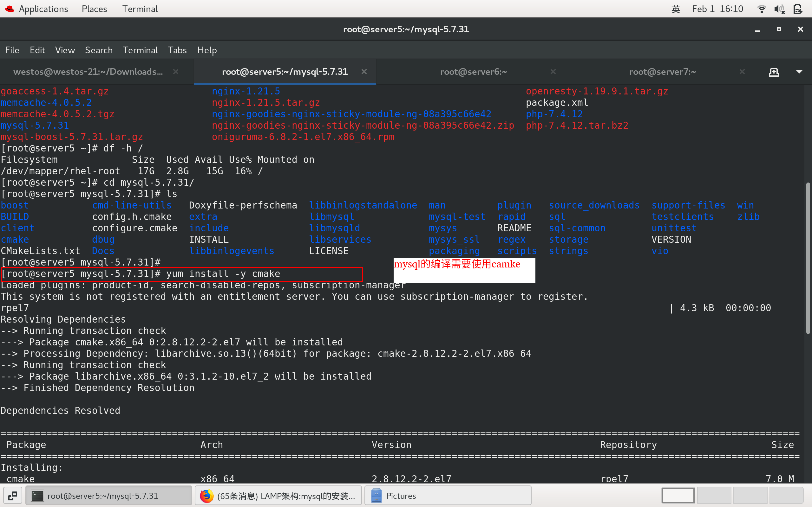
Task: Close the root@server5 mysql tab
Action: [x=364, y=71]
